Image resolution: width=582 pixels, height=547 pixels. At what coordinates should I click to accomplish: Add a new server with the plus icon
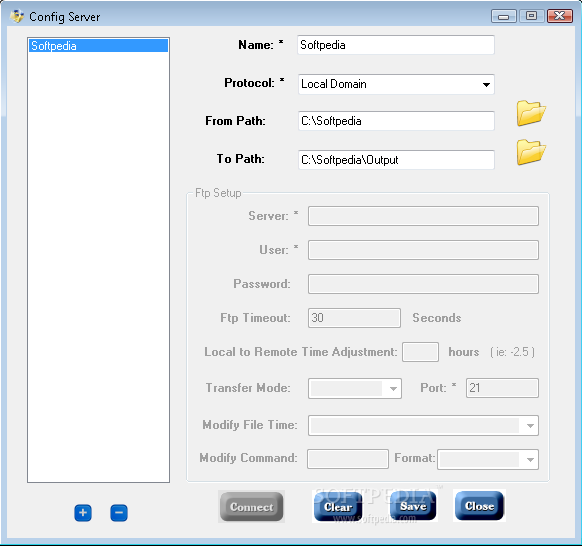(x=83, y=513)
